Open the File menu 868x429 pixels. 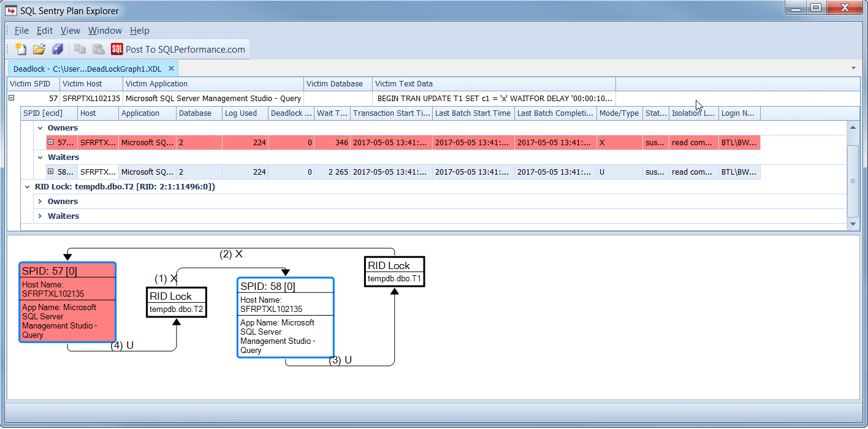tap(21, 31)
